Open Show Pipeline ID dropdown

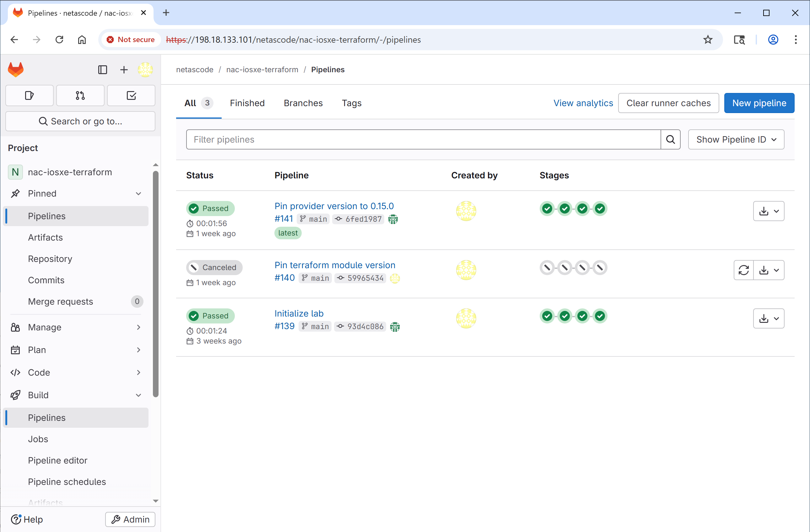736,139
